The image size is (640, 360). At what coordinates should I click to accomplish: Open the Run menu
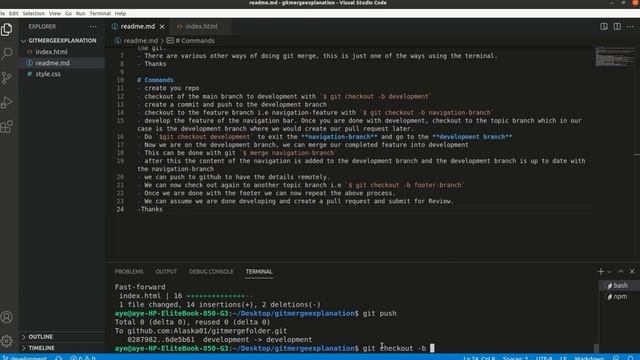[80, 13]
